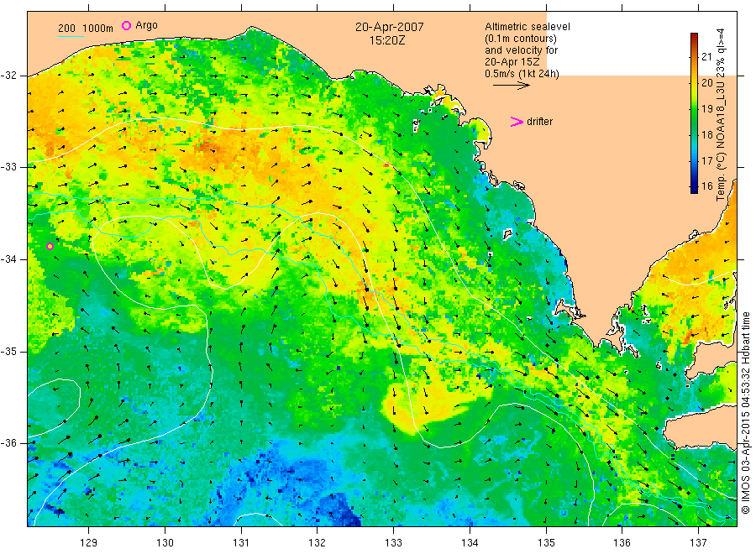
Task: Click the latitude label -35
Action: coord(8,352)
